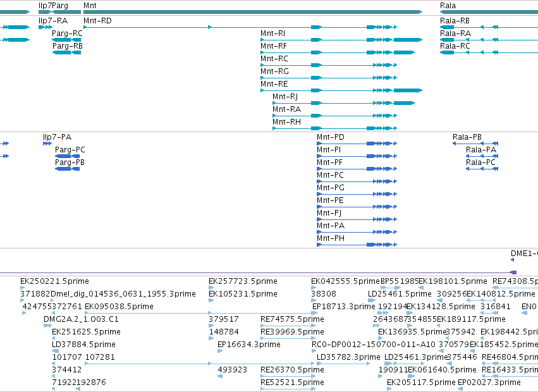Screen dimensions: 538x392
Task: Select the Mnt-PD protein label
Action: click(x=331, y=137)
